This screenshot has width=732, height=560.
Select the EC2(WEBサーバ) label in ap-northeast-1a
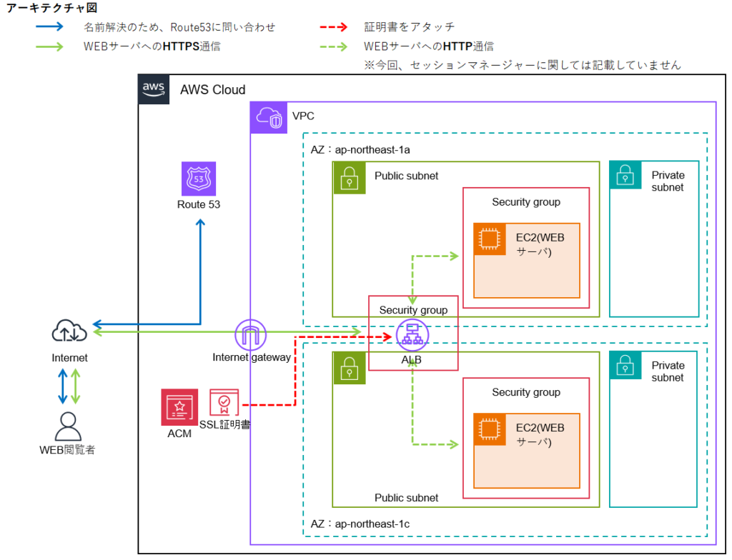(x=540, y=244)
